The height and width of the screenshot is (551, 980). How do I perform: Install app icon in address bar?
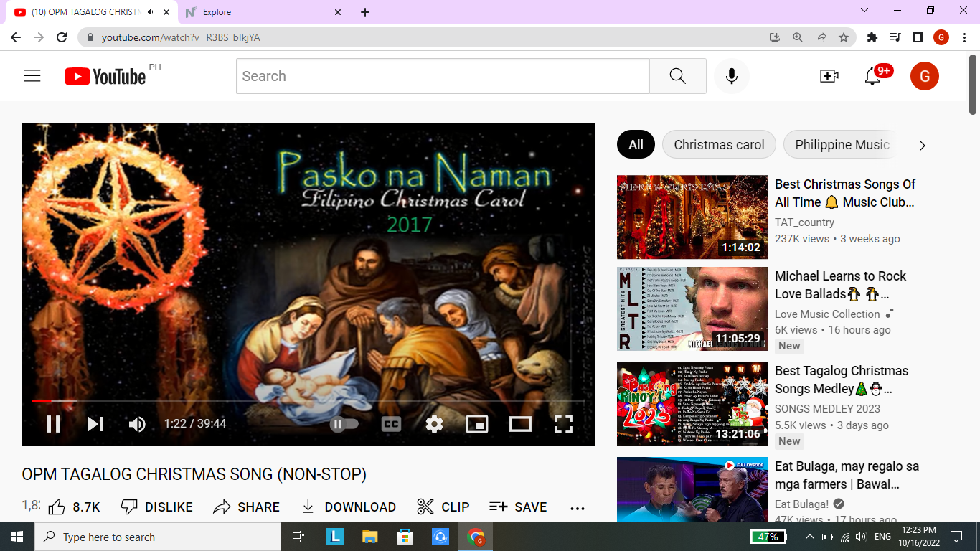[x=775, y=37]
